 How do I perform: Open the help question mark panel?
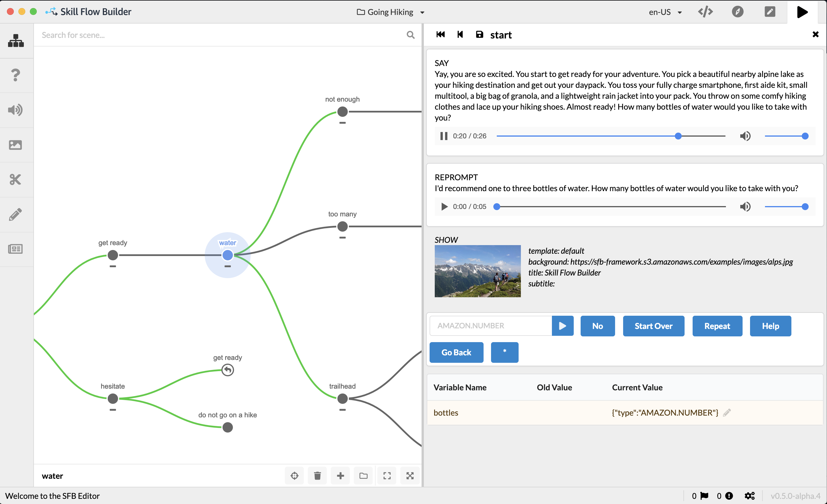(16, 75)
